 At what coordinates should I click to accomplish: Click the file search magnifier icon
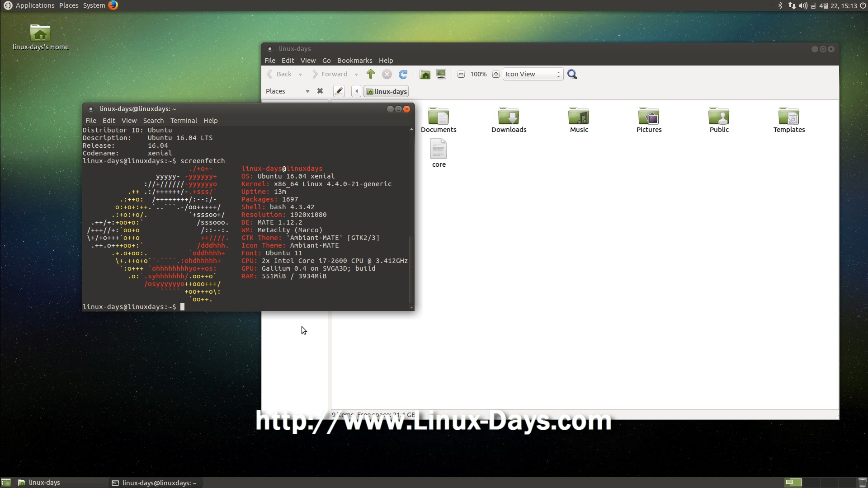tap(572, 74)
